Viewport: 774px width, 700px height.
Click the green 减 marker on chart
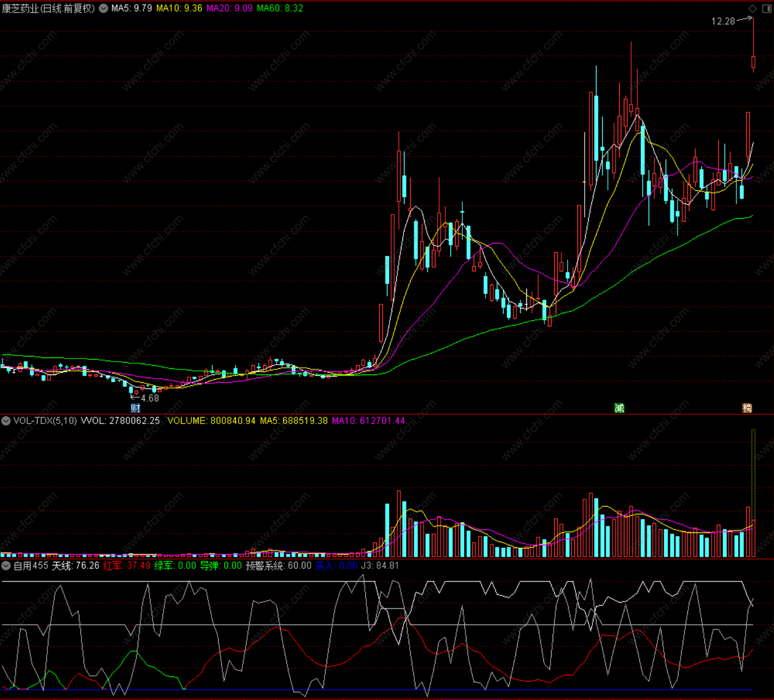coord(619,408)
